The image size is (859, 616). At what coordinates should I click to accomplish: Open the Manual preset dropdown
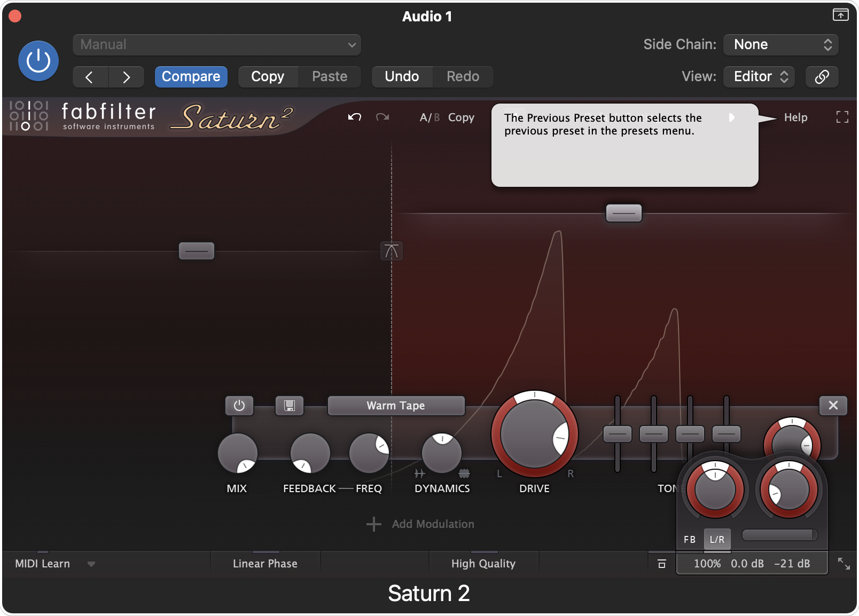216,45
